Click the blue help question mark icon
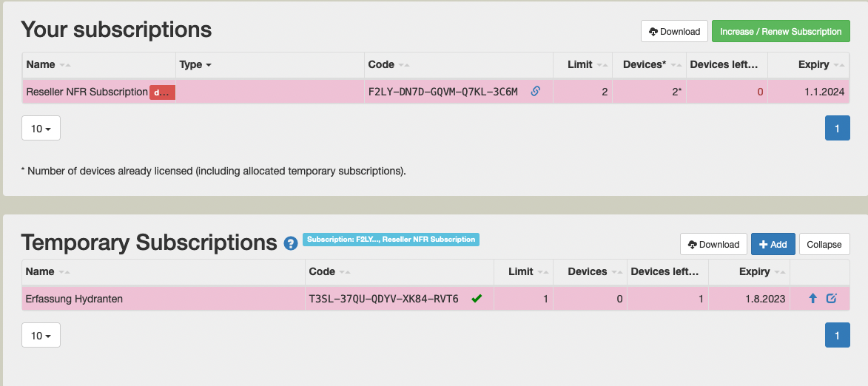The height and width of the screenshot is (386, 868). click(291, 243)
